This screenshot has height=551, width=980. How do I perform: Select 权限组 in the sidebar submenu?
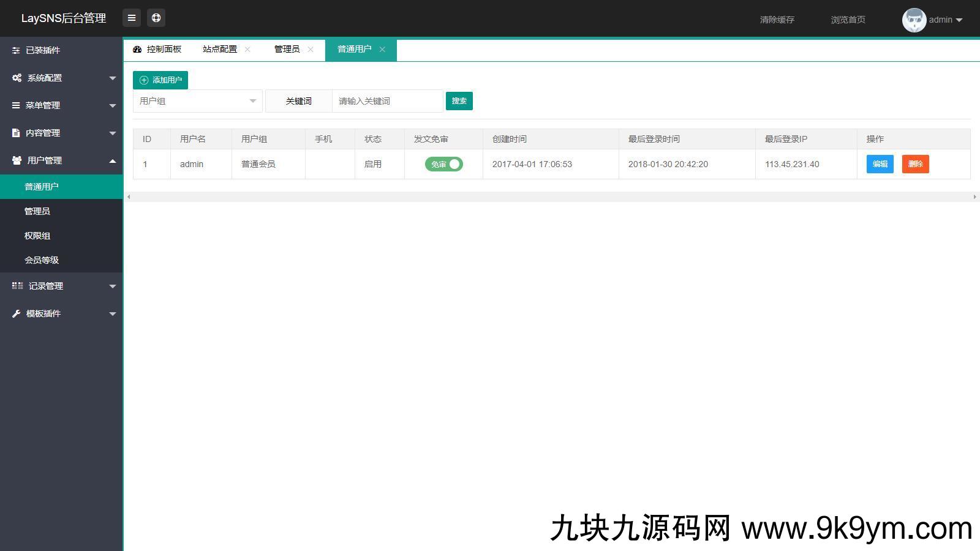tap(37, 236)
